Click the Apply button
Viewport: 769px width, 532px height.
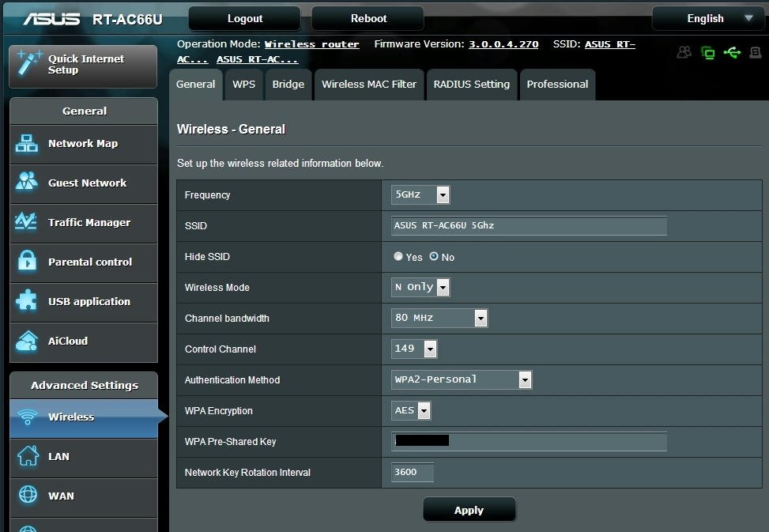click(x=469, y=510)
